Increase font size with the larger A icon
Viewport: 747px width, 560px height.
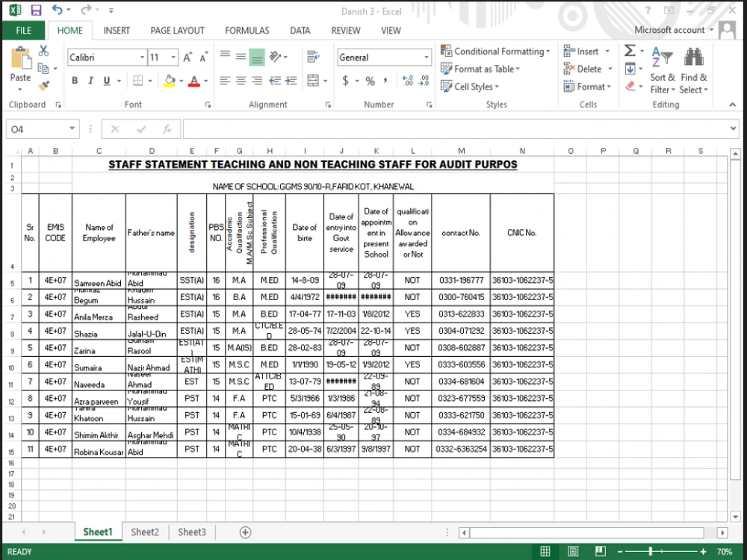[187, 57]
